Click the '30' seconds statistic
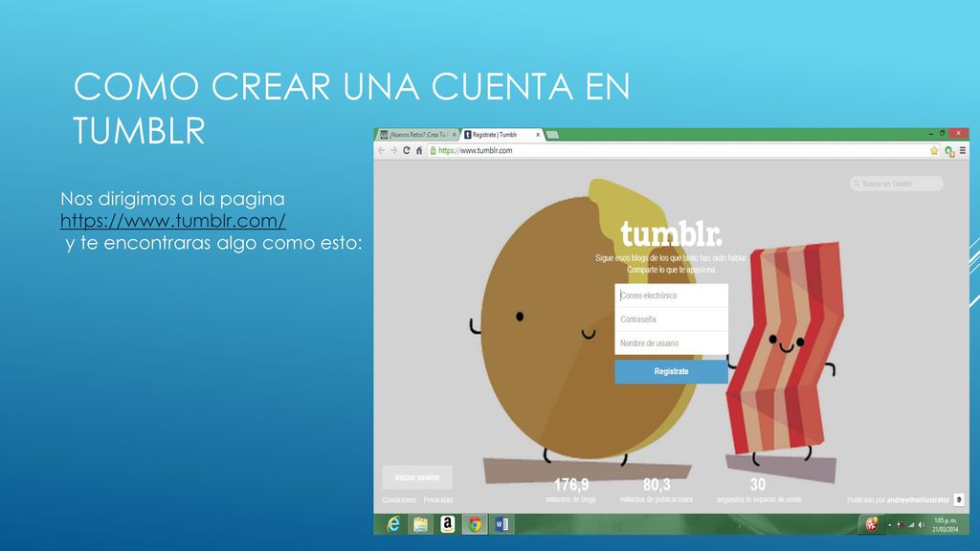The image size is (980, 551). tap(758, 485)
